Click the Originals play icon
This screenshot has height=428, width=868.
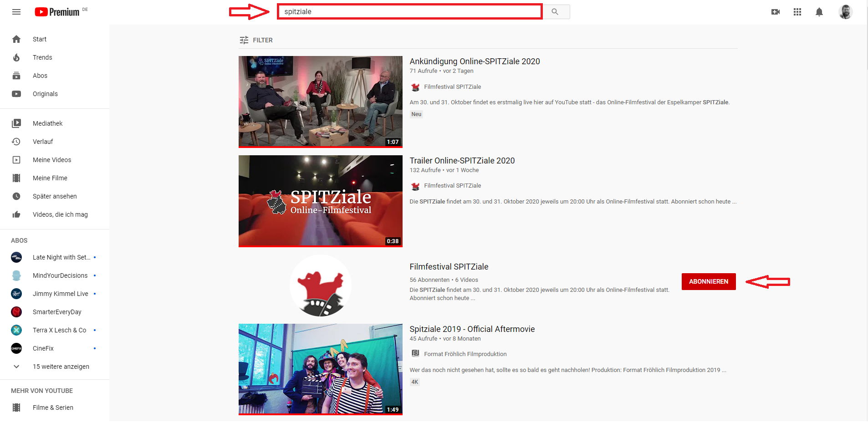[x=16, y=94]
